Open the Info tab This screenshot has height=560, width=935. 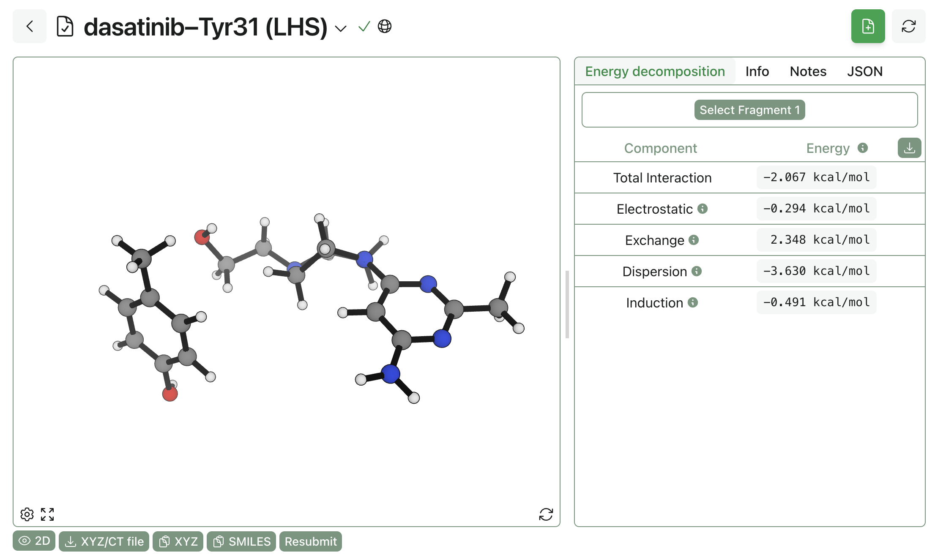pos(757,71)
